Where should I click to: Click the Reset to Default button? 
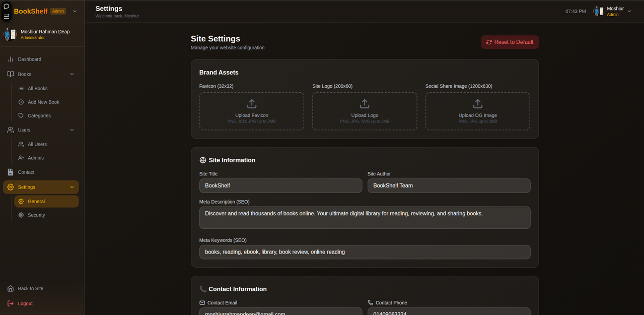[510, 42]
